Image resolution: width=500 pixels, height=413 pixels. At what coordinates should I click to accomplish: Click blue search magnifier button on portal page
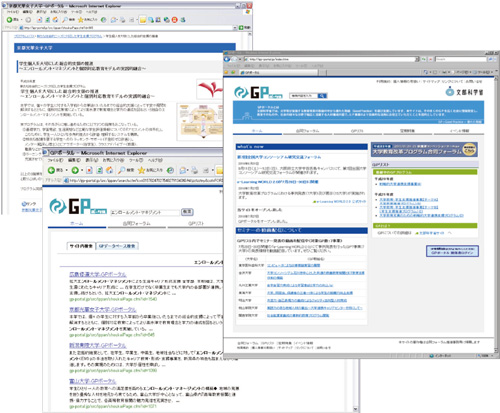[x=322, y=96]
